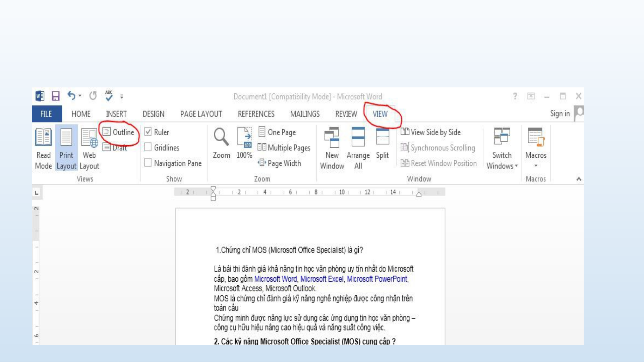Switch to the MAILINGS tab
The width and height of the screenshot is (644, 362).
click(305, 114)
